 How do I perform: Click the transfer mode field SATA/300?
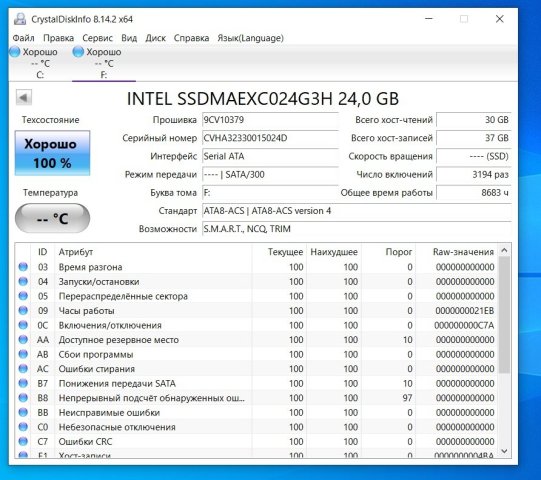270,174
